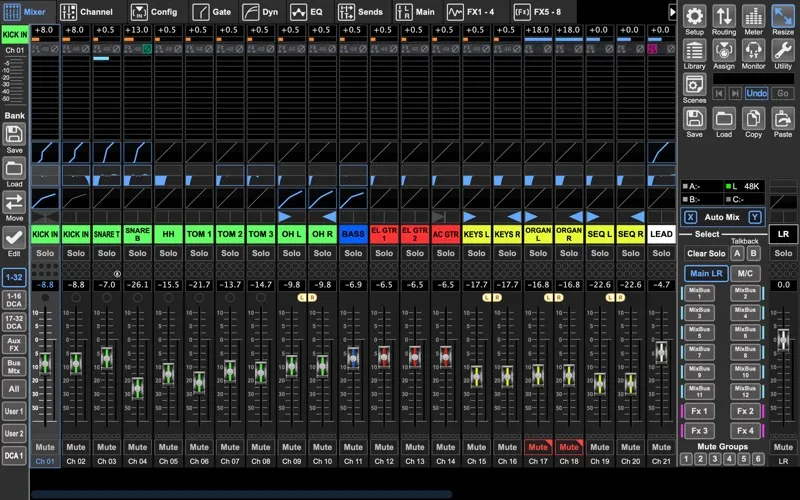Open the LEAD channel gate curve thumbnail
800x500 pixels.
661,153
